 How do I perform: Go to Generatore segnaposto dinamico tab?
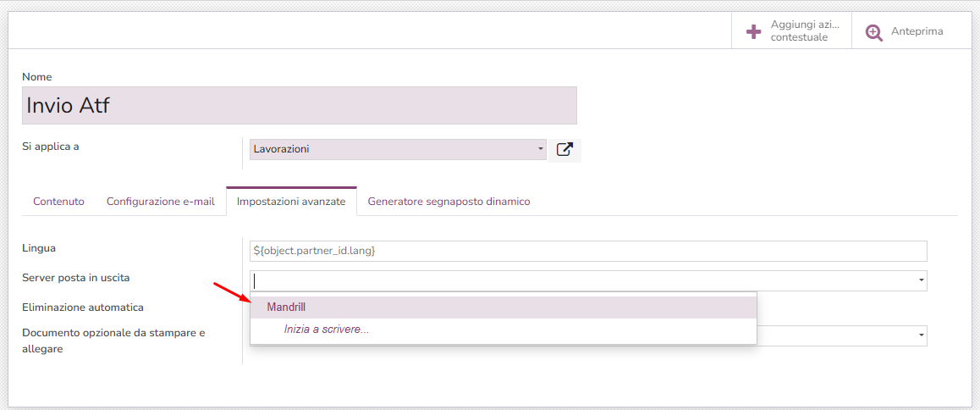point(449,202)
